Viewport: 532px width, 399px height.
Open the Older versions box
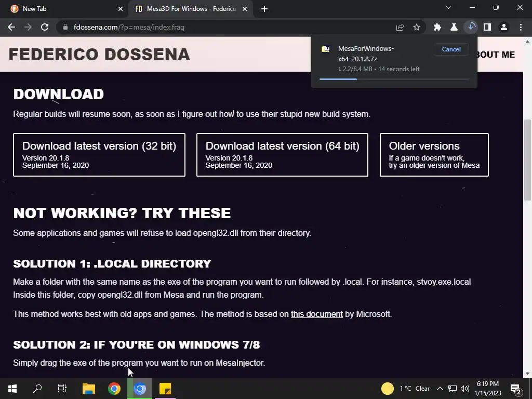pos(434,155)
